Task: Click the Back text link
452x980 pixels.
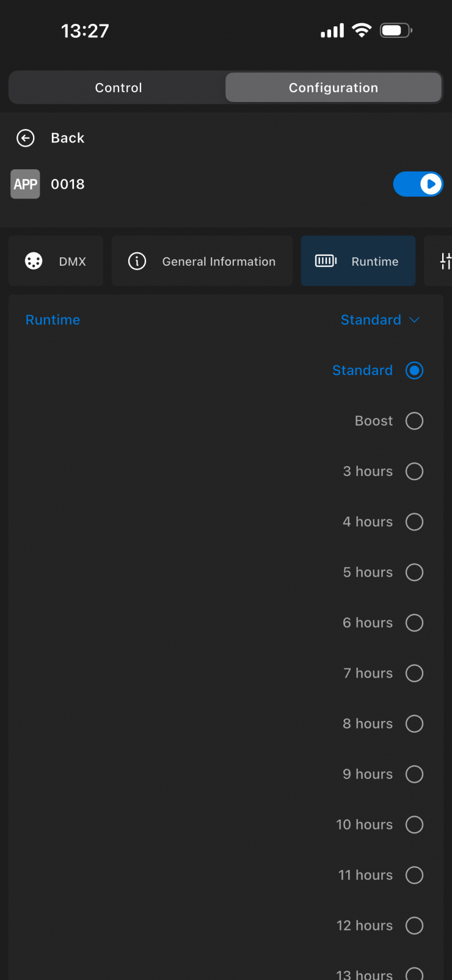Action: [68, 138]
